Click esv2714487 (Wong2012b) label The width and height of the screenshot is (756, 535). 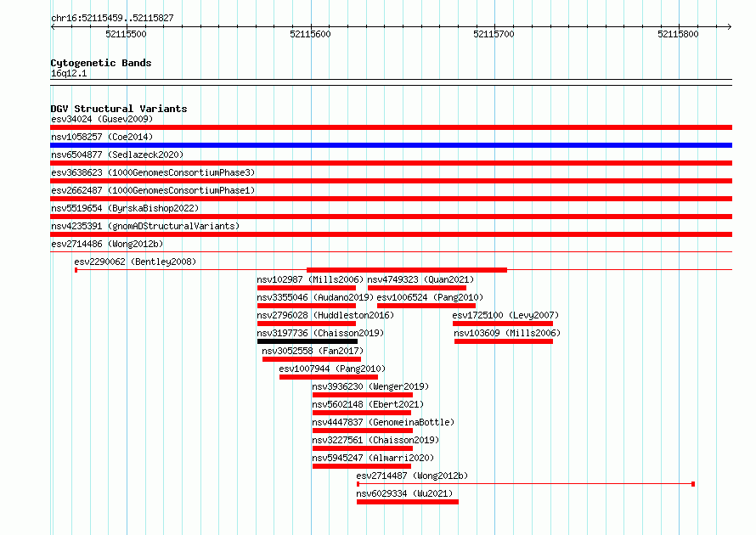(x=412, y=476)
